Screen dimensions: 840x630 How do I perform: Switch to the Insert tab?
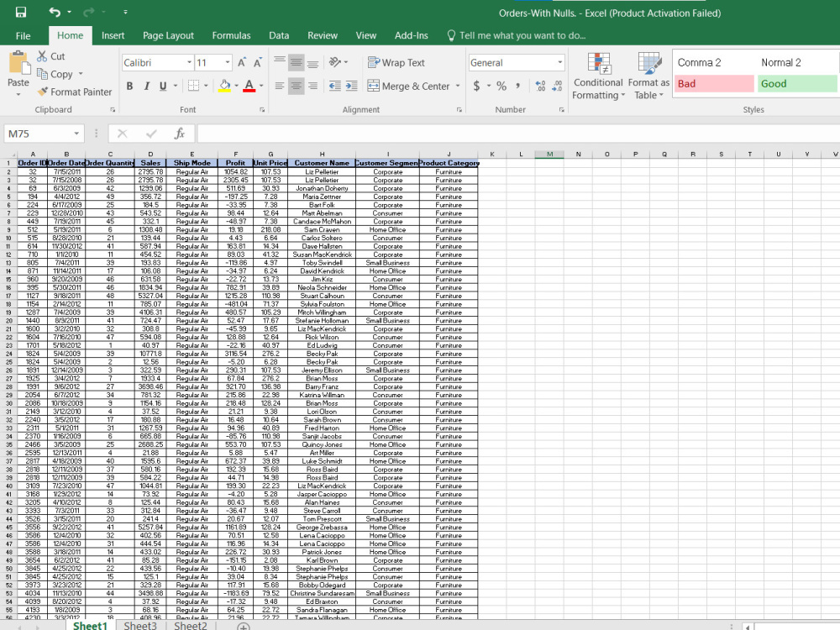coord(113,36)
